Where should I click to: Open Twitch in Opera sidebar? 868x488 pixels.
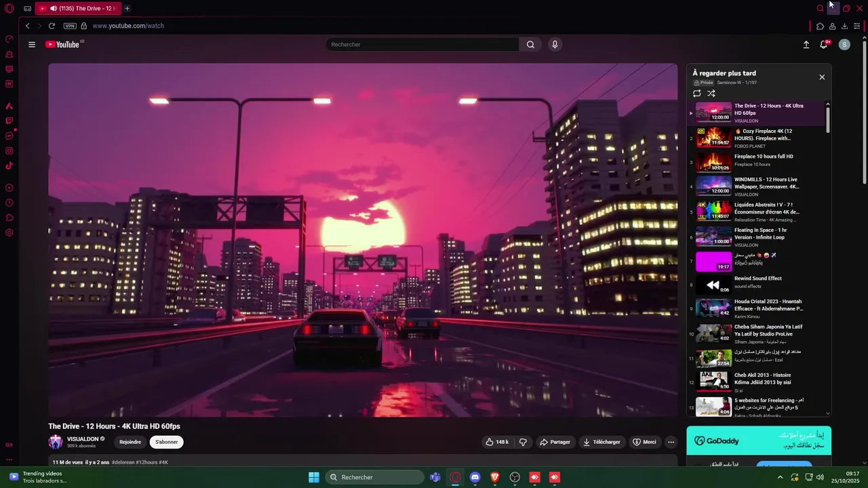(9, 121)
